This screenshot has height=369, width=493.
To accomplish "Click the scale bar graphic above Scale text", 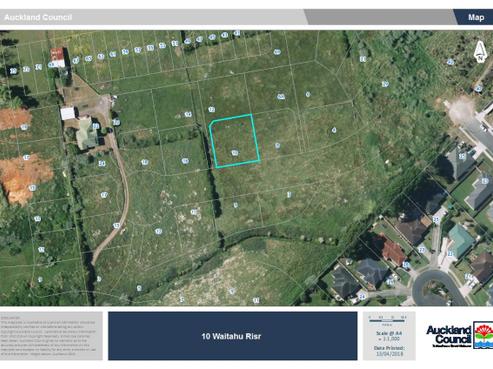I will [388, 320].
